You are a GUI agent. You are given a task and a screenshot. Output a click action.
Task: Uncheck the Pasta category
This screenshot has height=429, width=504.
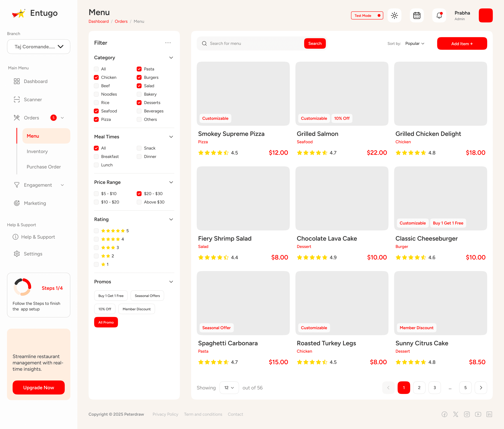click(x=139, y=69)
